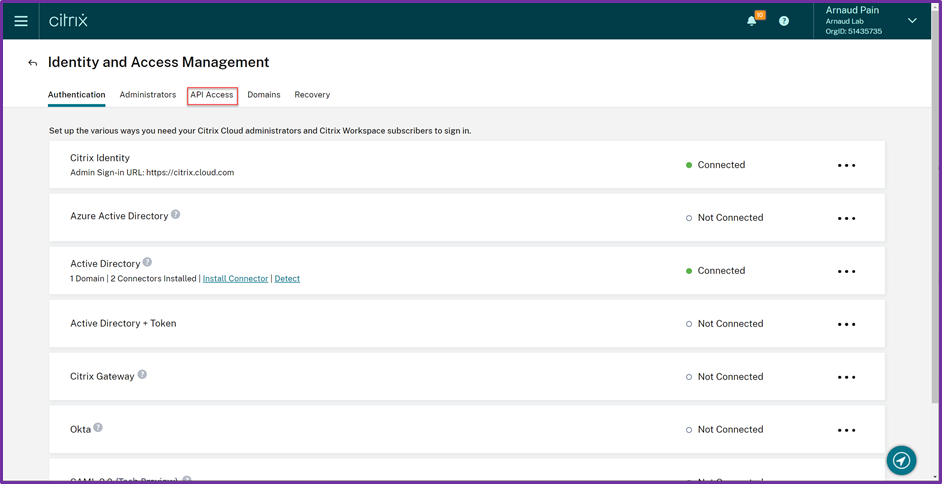Expand the Arnaud Pain account dropdown

[911, 21]
